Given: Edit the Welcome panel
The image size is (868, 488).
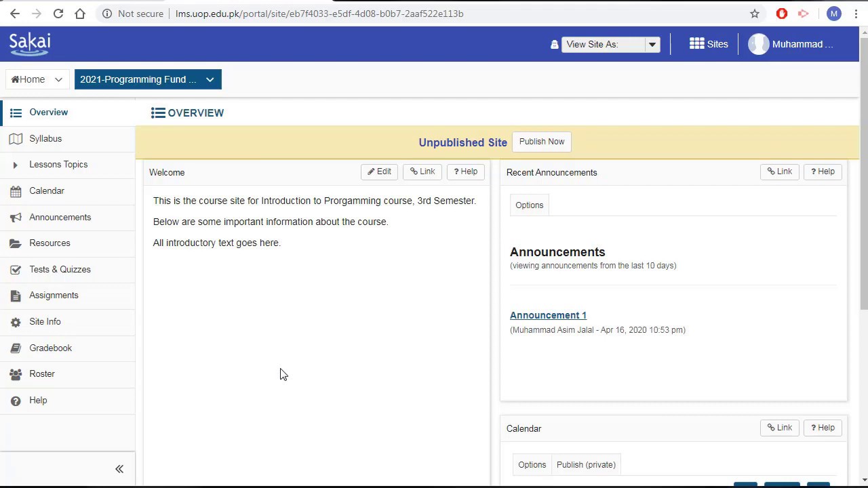Looking at the screenshot, I should (x=380, y=171).
